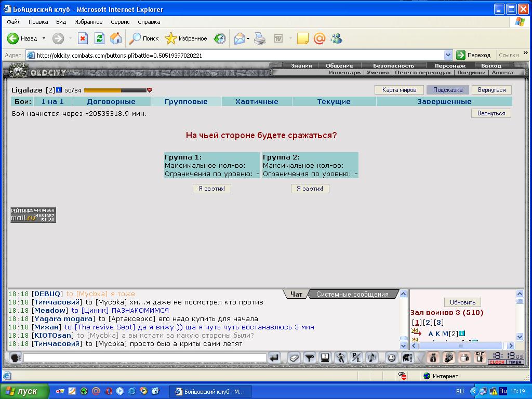Open the Сервис menu
The image size is (532, 399).
120,22
